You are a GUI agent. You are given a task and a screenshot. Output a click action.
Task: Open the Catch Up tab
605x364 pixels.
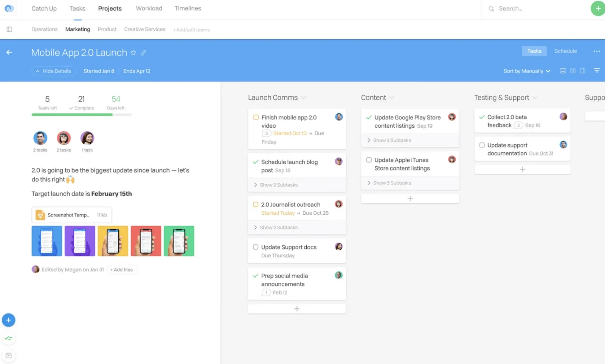(44, 8)
